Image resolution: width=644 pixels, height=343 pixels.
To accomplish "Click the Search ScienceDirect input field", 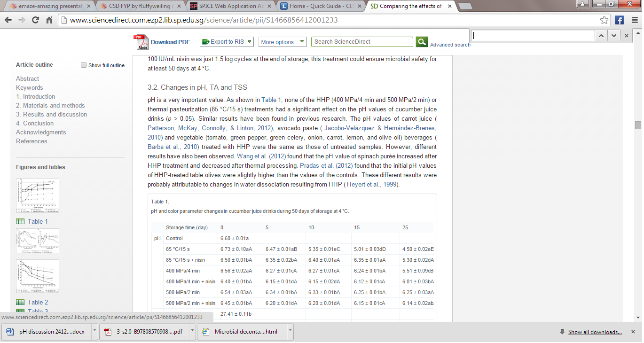I will click(362, 42).
